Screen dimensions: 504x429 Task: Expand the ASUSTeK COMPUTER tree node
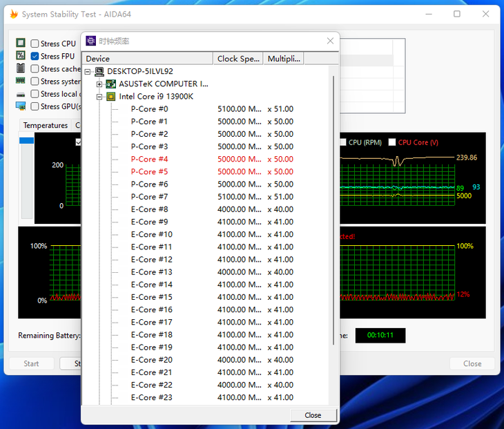coord(99,84)
